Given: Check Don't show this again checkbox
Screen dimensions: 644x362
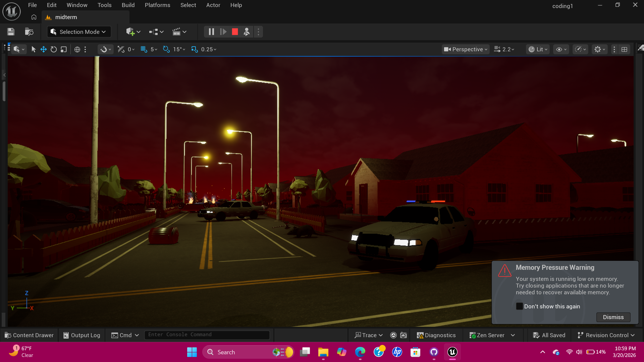Looking at the screenshot, I should (x=519, y=306).
